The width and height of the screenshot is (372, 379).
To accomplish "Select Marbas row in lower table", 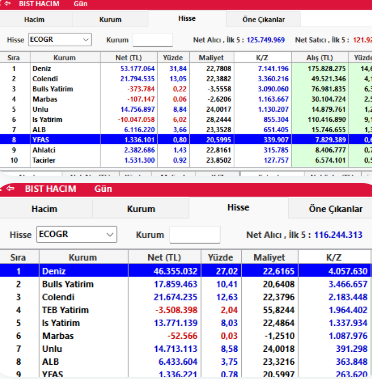I will pyautogui.click(x=185, y=336).
